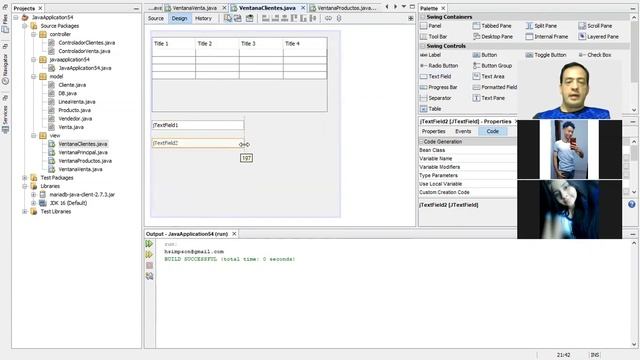Click the Run Again arrow in Output
This screenshot has height=360, width=640.
[149, 244]
